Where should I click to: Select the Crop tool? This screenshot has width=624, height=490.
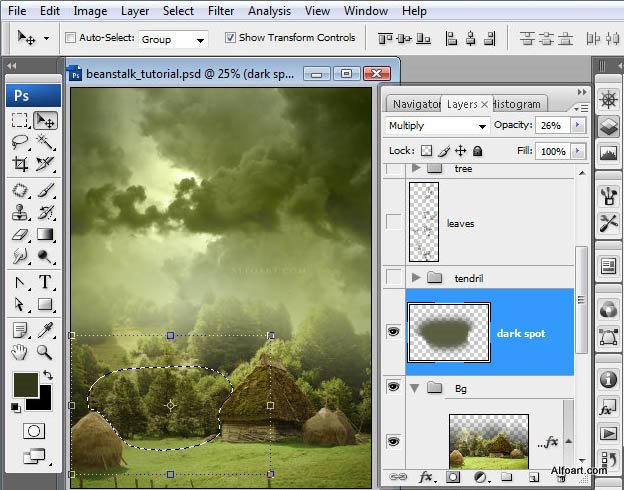pos(20,164)
